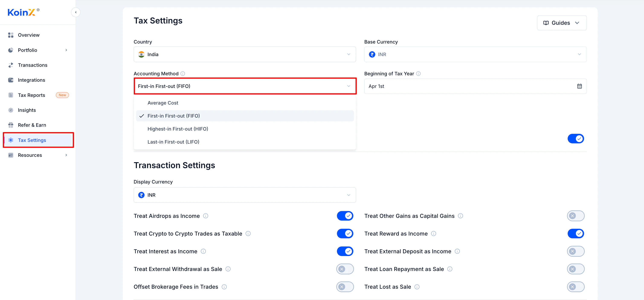The width and height of the screenshot is (644, 300).
Task: Expand the Portfolio sidebar submenu
Action: pyautogui.click(x=66, y=50)
